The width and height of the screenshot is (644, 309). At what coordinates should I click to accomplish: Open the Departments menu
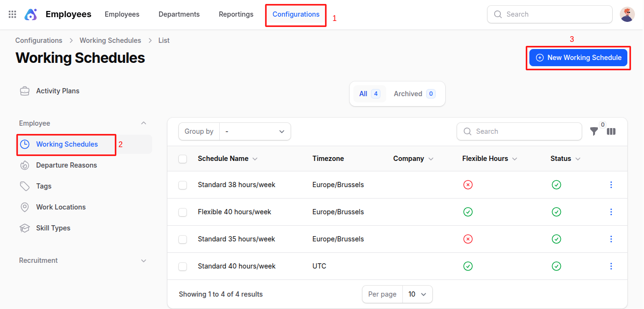click(179, 14)
